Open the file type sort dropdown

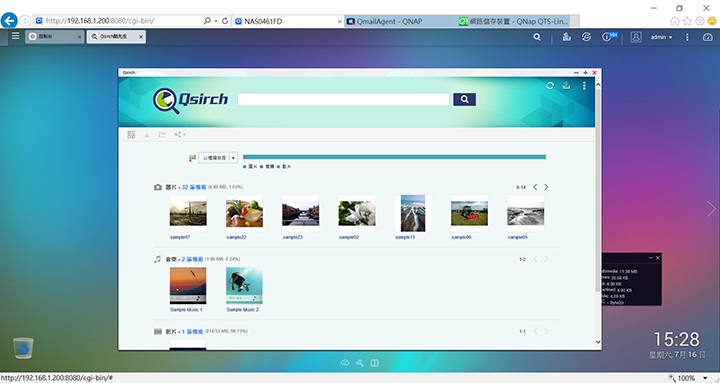pyautogui.click(x=218, y=158)
